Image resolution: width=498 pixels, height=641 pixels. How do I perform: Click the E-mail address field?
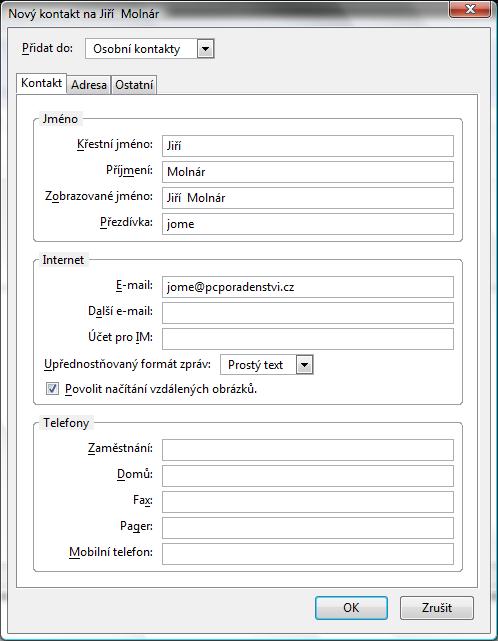pos(307,287)
